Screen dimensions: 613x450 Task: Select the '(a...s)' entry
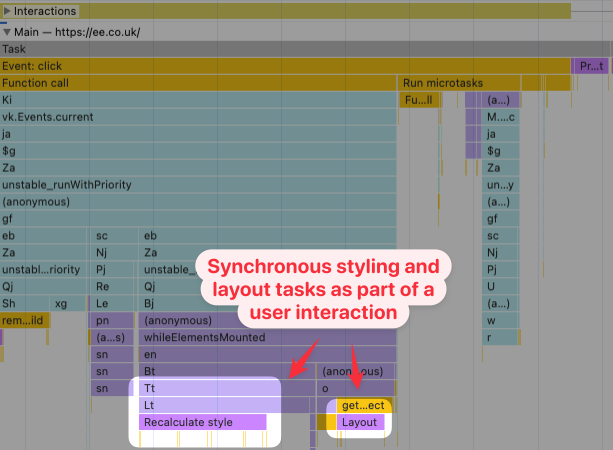tap(112, 337)
